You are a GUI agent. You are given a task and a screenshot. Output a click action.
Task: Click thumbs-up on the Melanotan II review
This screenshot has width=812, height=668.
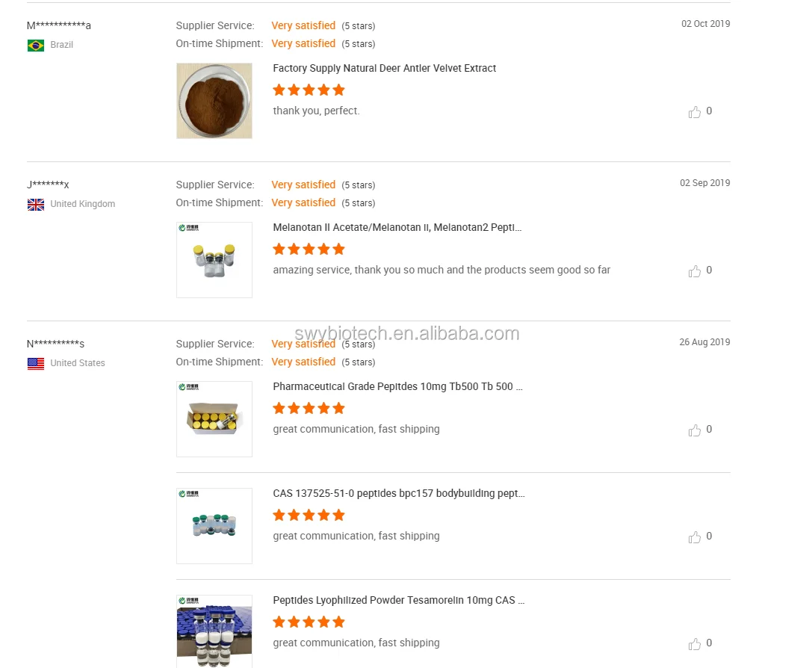pos(695,270)
